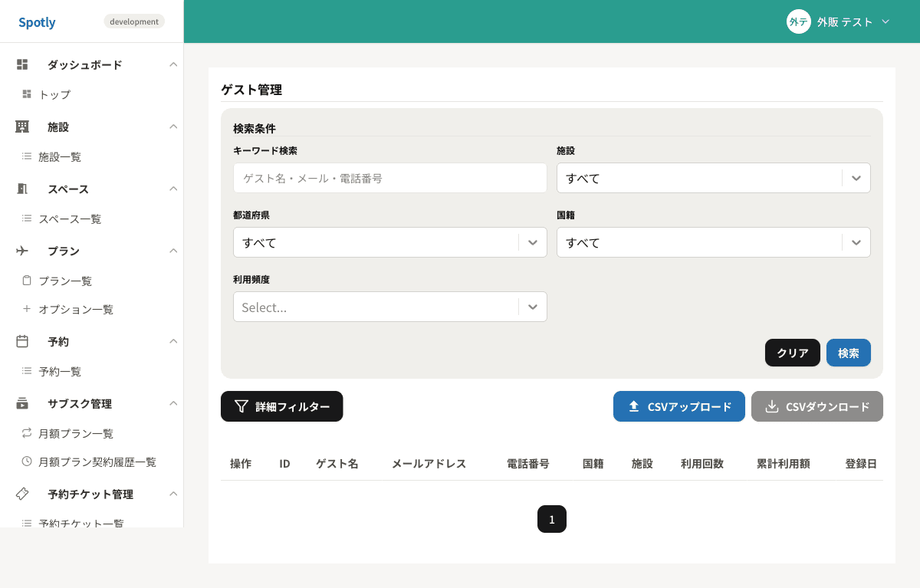The width and height of the screenshot is (920, 588).
Task: Go to トップ in the sidebar
Action: coord(54,94)
